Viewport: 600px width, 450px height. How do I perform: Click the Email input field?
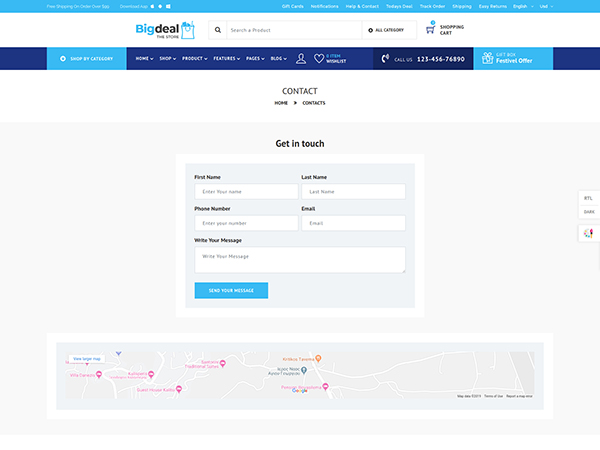(353, 223)
